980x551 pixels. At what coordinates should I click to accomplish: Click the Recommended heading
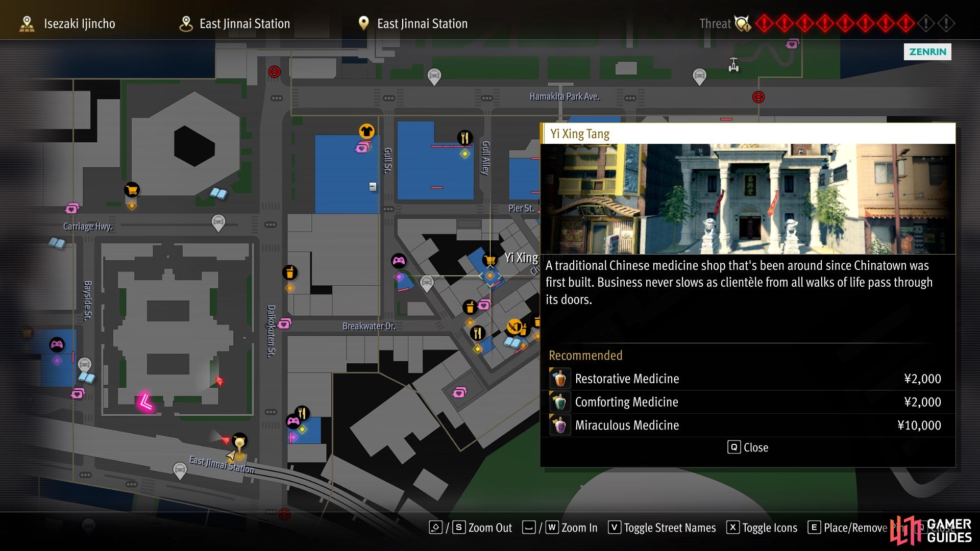pos(585,355)
